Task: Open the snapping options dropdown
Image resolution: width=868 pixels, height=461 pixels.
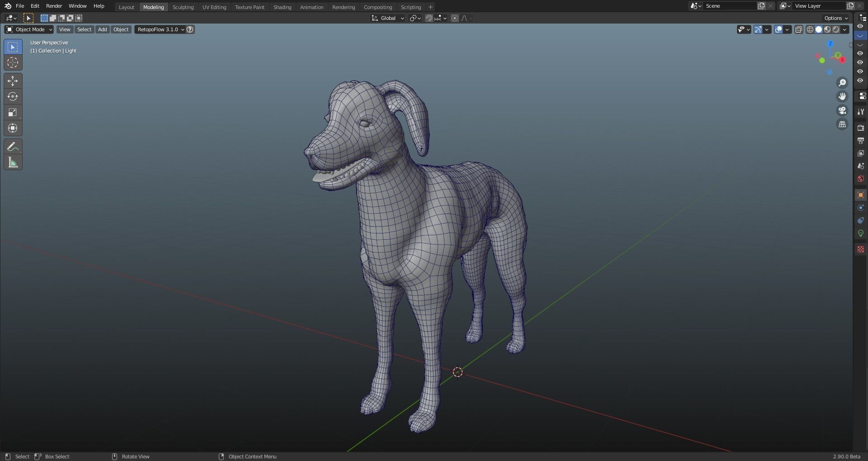Action: click(441, 18)
